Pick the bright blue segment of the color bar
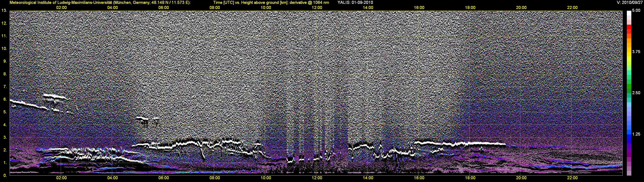Image resolution: width=644 pixels, height=182 pixels. (629, 132)
